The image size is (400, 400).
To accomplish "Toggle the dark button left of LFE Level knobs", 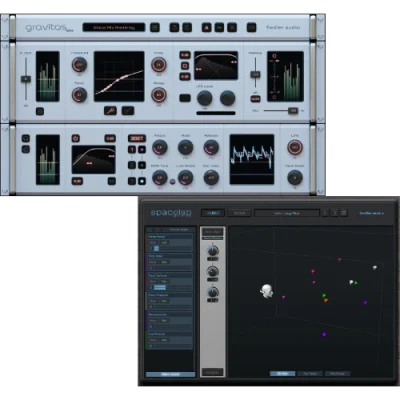I will 185,98.
